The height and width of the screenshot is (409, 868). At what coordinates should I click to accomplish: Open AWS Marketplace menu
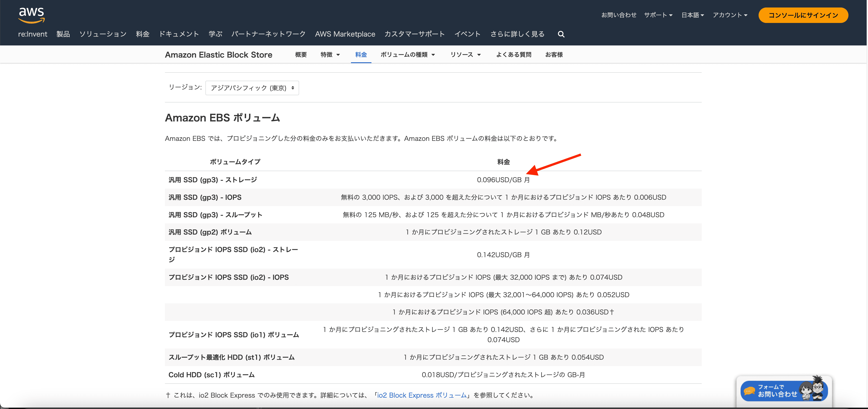click(345, 34)
